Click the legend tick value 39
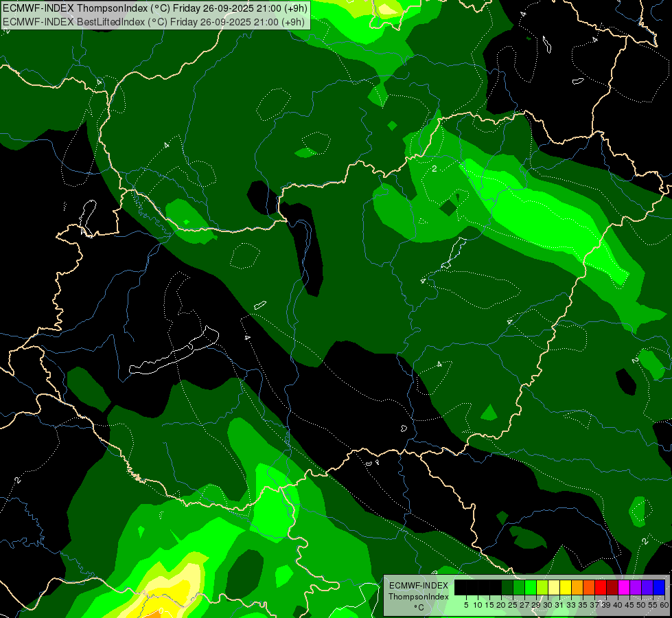This screenshot has width=672, height=618. 606,605
